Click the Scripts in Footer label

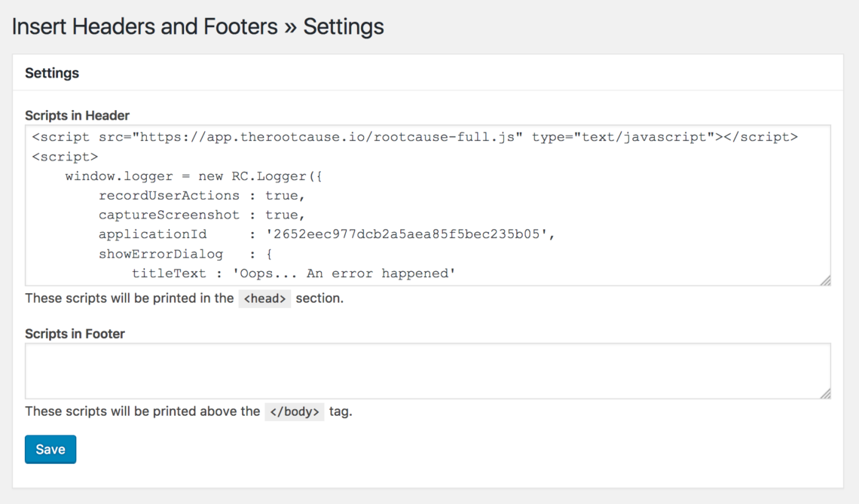75,333
